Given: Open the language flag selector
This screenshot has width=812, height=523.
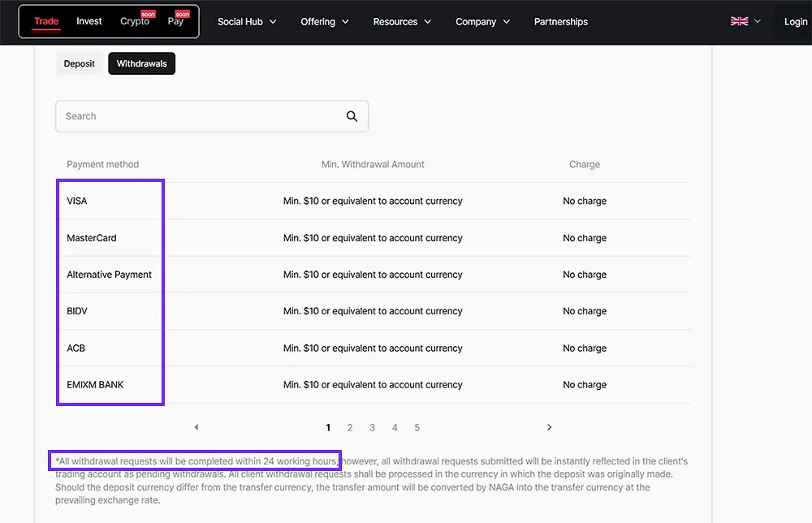Looking at the screenshot, I should click(x=739, y=21).
